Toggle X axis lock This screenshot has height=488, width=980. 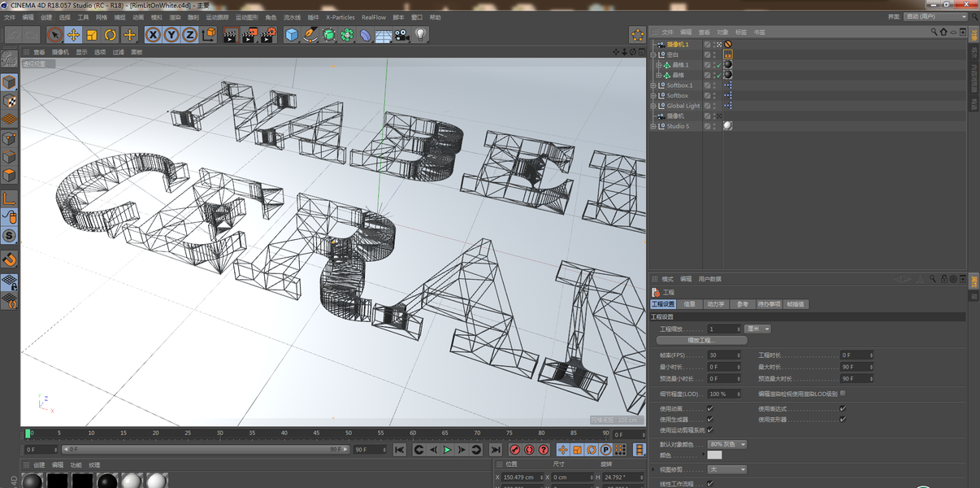pos(153,35)
